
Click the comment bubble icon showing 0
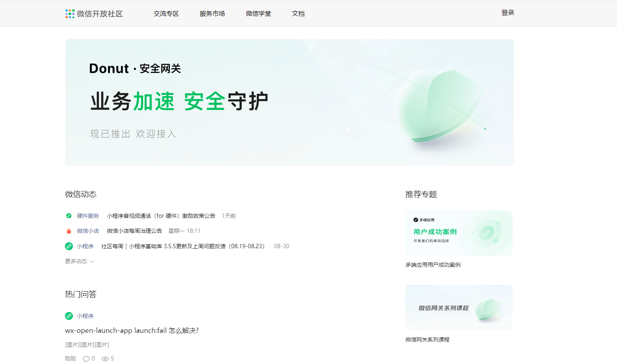[x=86, y=358]
